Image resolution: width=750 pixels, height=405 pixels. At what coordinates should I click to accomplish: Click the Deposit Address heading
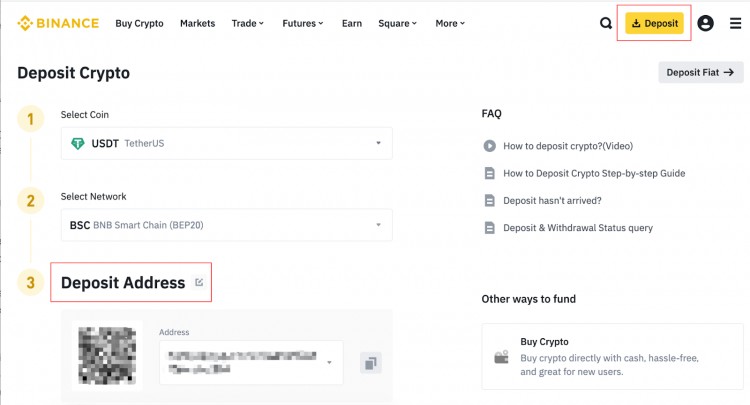[x=123, y=283]
